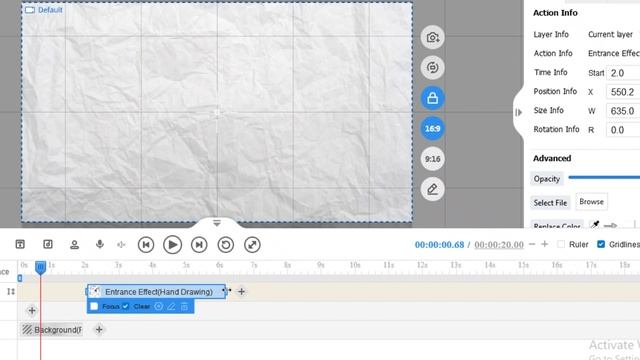Viewport: 640px width, 360px height.
Task: Tick the Focus checkbox under the clip
Action: click(94, 306)
